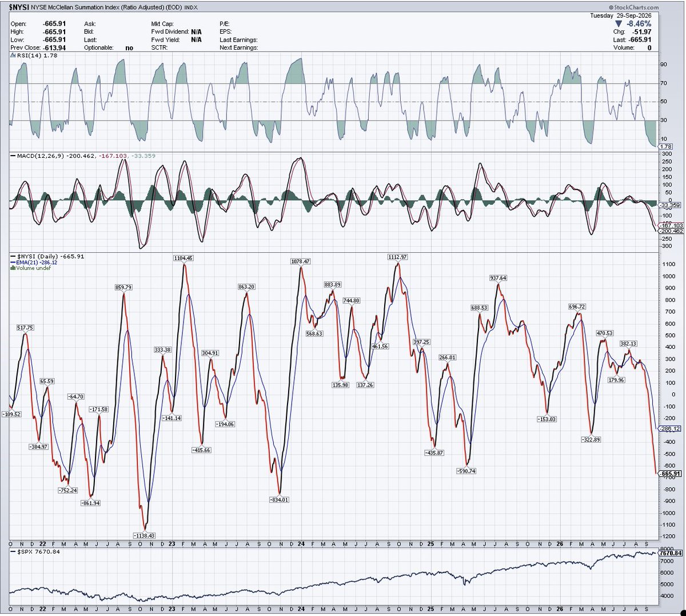Click the 937.64 peak label
Screen dimensions: 686x616
(498, 278)
